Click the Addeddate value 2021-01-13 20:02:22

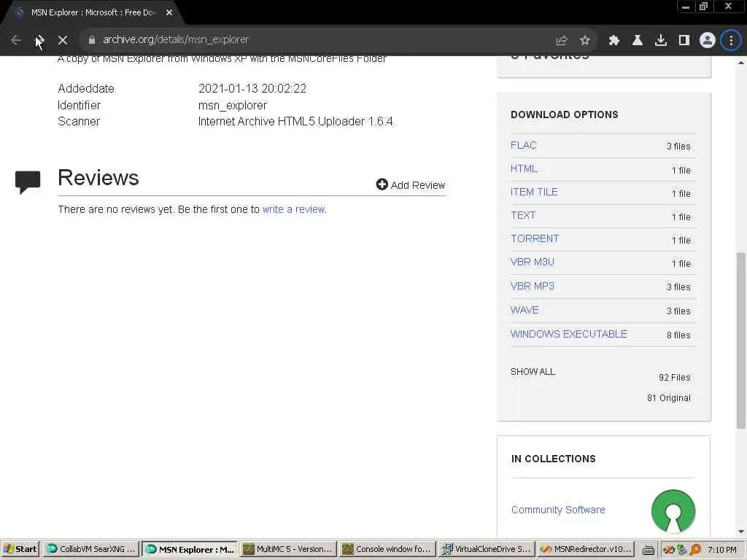252,88
